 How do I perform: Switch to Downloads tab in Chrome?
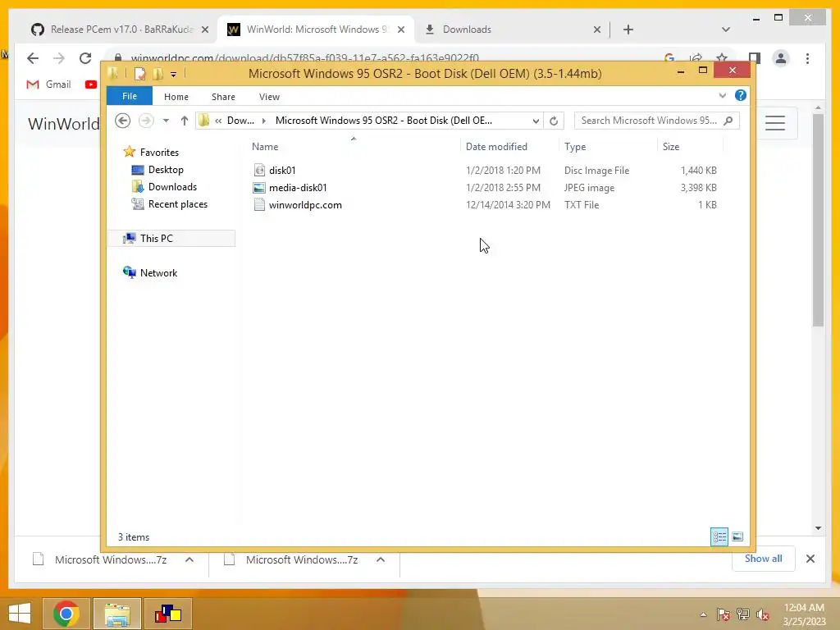pyautogui.click(x=466, y=30)
